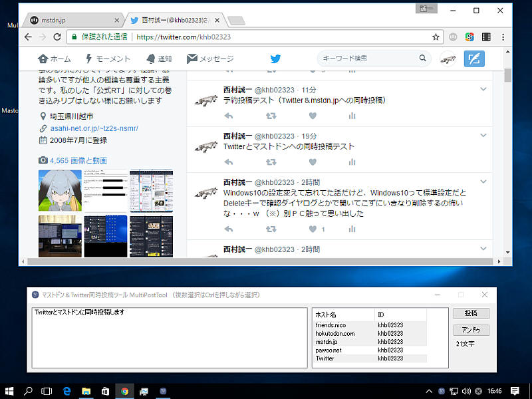Image resolution: width=532 pixels, height=399 pixels.
Task: Retweet the 19分 tweet
Action: click(271, 162)
